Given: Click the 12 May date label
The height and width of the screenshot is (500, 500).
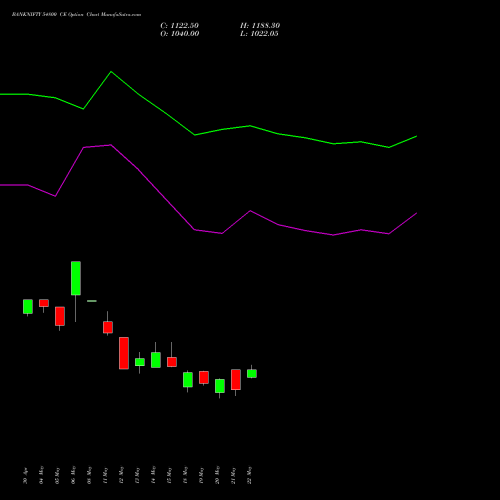Looking at the screenshot, I should click(x=122, y=475).
